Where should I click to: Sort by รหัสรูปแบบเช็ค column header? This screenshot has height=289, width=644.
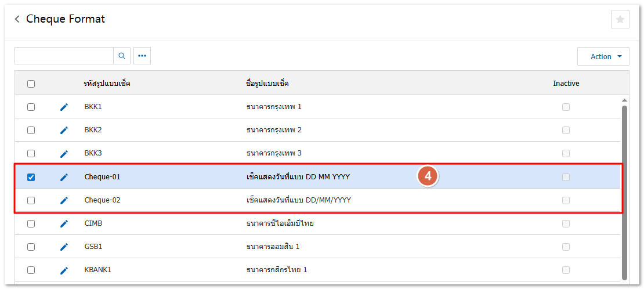coord(107,84)
